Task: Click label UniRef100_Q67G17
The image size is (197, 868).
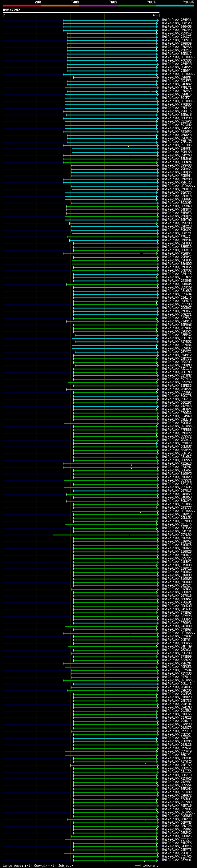Action: click(176, 491)
